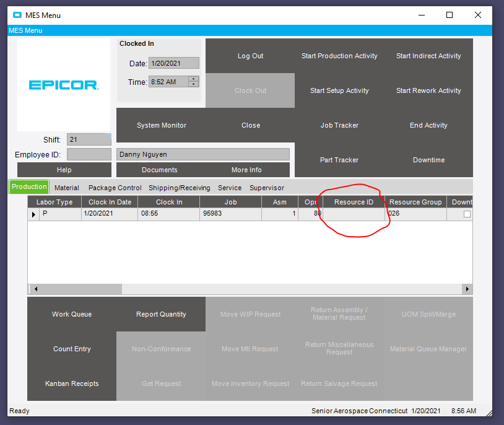Image resolution: width=504 pixels, height=425 pixels.
Task: Open the Documents button
Action: (160, 170)
